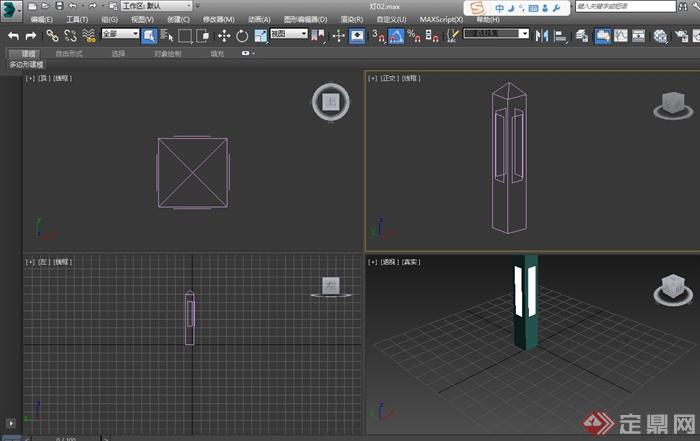
Task: Open the reference coordinate dropdown showing 视图
Action: [x=289, y=33]
